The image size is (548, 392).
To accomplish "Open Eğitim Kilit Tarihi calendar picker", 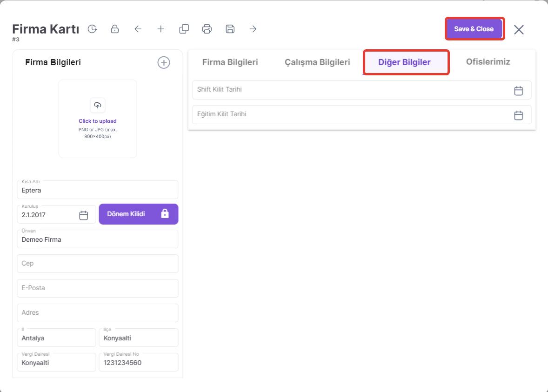I will coord(518,115).
